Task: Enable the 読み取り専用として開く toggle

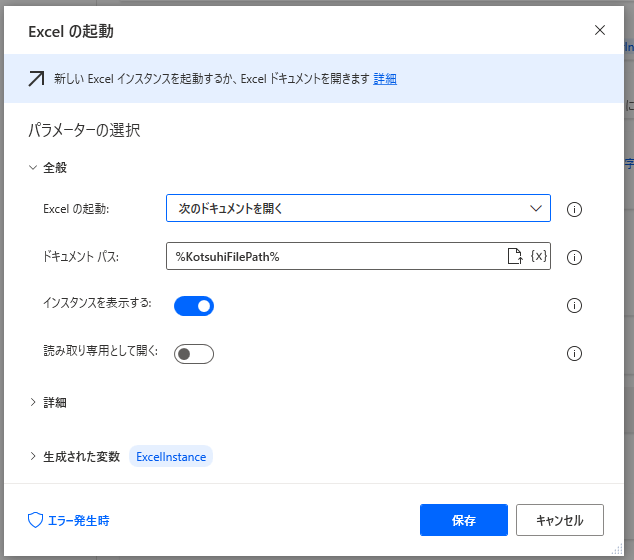Action: click(x=194, y=354)
